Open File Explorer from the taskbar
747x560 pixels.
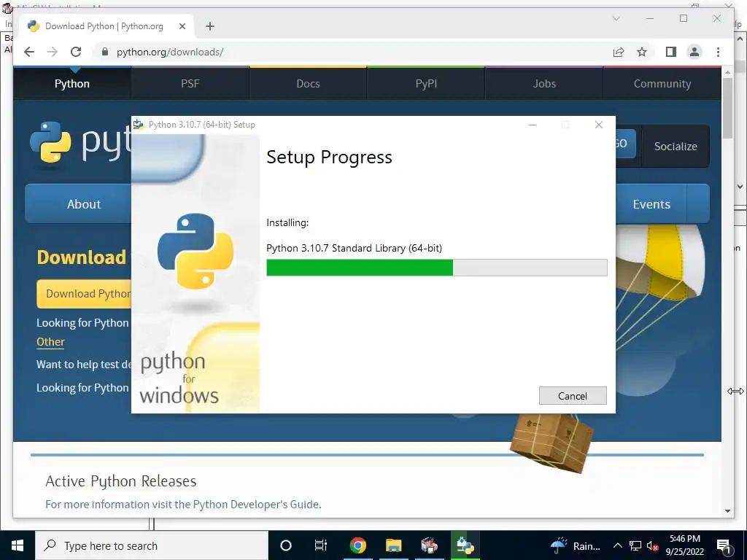click(393, 545)
